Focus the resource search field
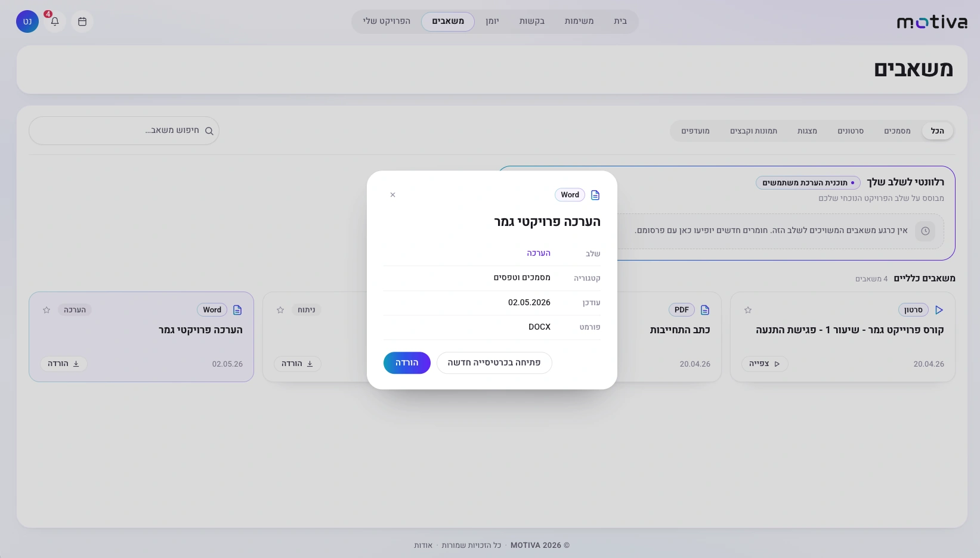 [124, 131]
